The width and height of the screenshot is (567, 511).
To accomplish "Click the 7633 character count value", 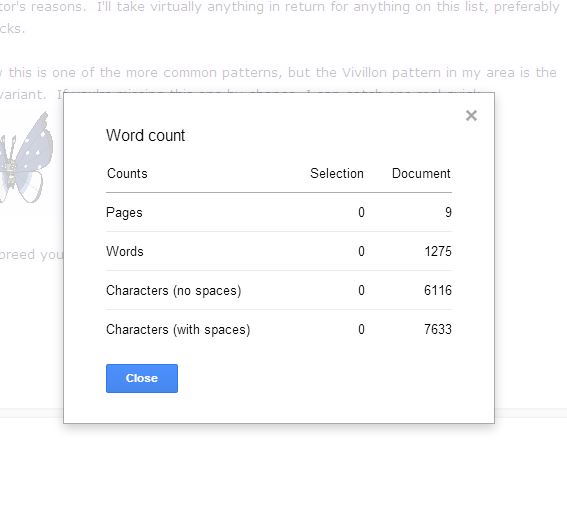I will 438,329.
